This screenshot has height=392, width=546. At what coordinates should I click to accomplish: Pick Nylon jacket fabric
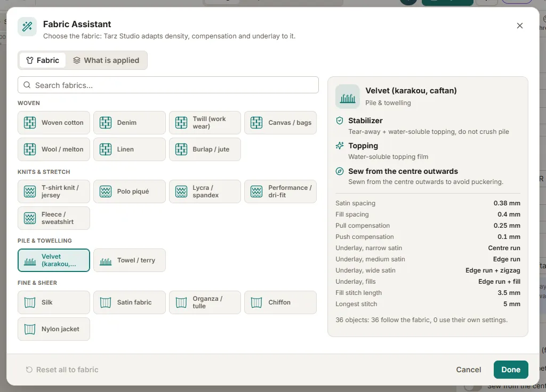pos(54,329)
